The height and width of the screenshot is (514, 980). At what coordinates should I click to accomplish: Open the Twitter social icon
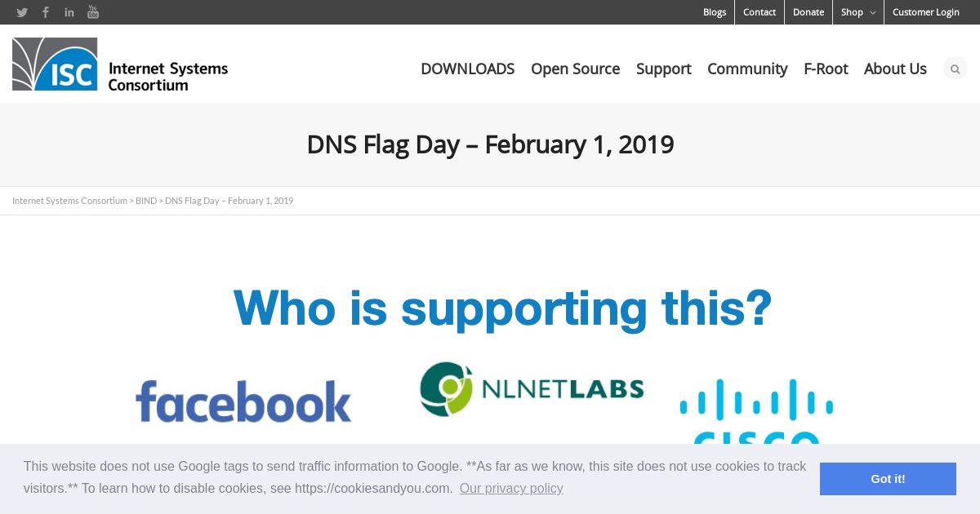(x=22, y=12)
